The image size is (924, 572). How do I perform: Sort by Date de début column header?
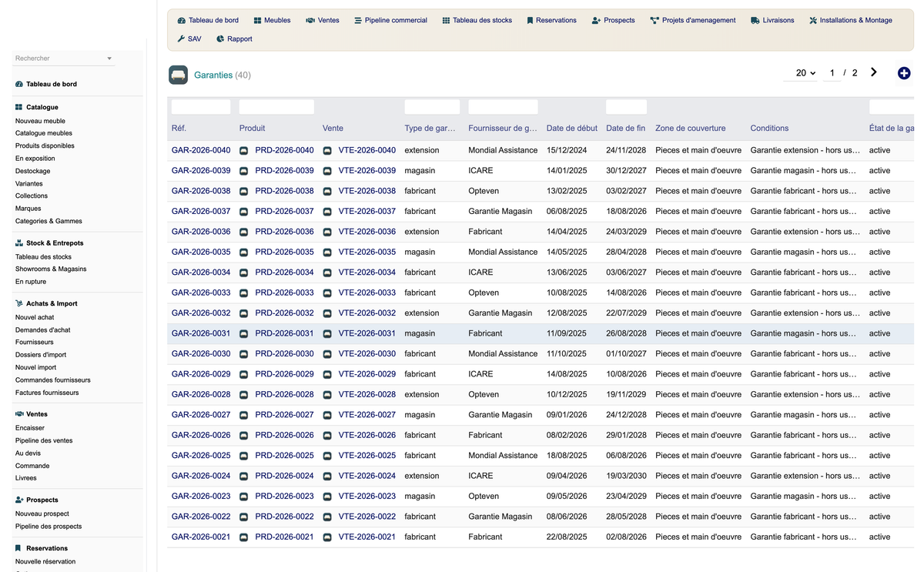tap(572, 129)
